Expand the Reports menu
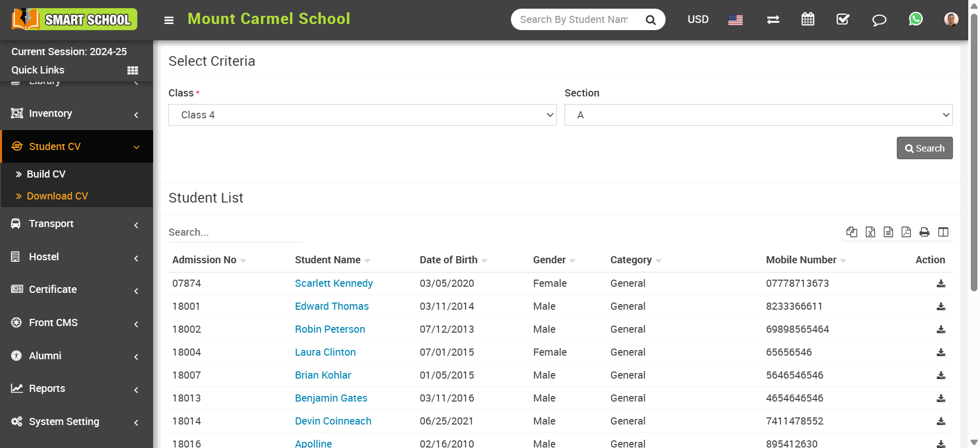The height and width of the screenshot is (448, 980). click(77, 389)
